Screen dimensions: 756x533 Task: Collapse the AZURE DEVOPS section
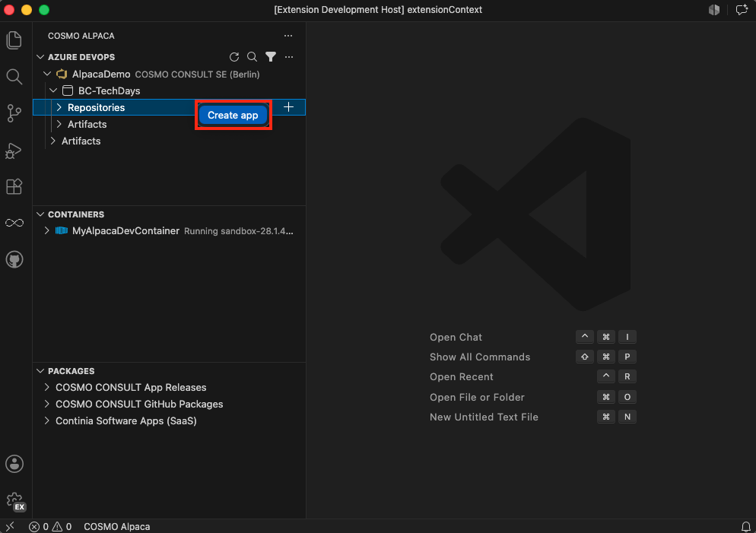tap(40, 57)
